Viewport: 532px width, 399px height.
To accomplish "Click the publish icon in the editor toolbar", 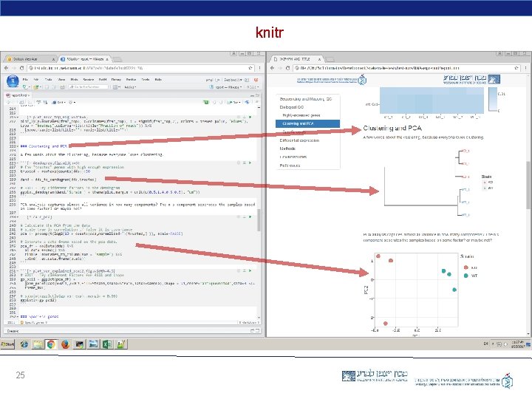I will coord(248,102).
